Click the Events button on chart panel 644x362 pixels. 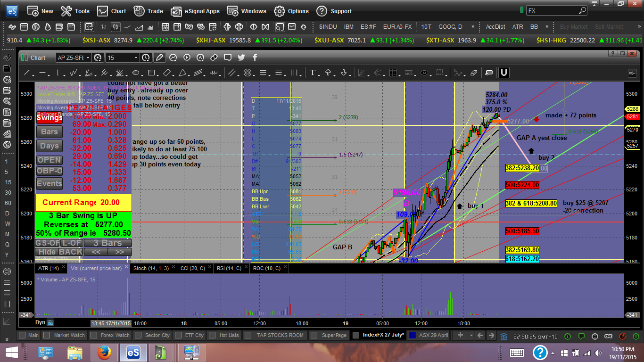click(x=49, y=184)
